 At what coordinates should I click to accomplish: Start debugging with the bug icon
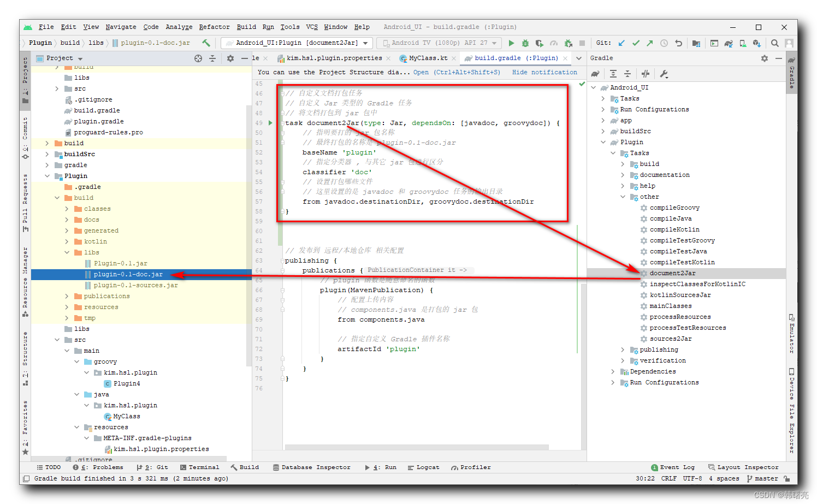point(525,43)
